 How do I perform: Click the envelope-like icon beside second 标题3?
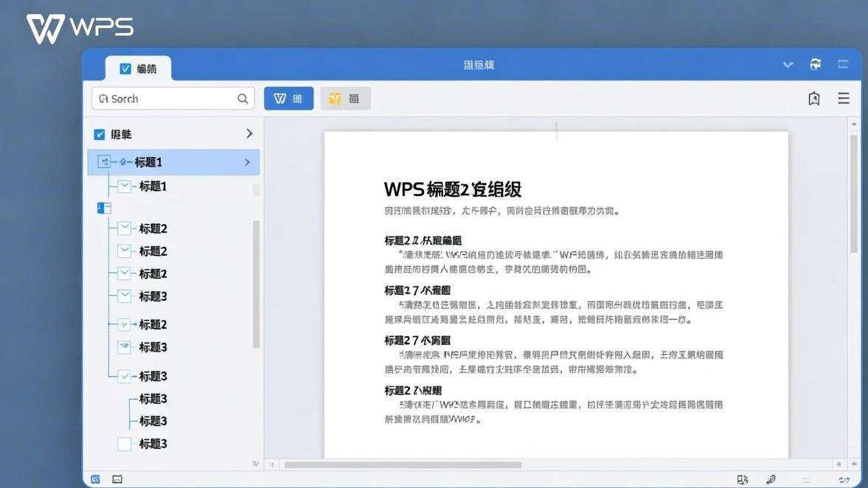(125, 347)
